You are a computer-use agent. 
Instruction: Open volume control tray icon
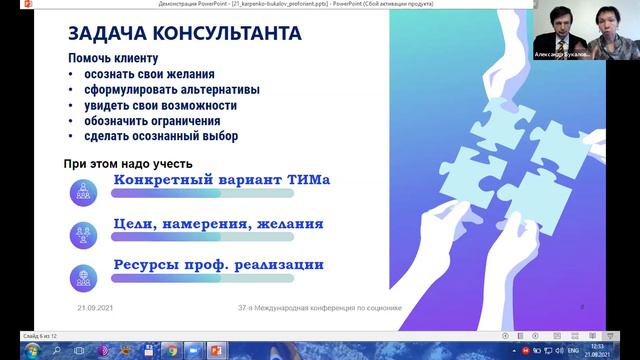(559, 351)
